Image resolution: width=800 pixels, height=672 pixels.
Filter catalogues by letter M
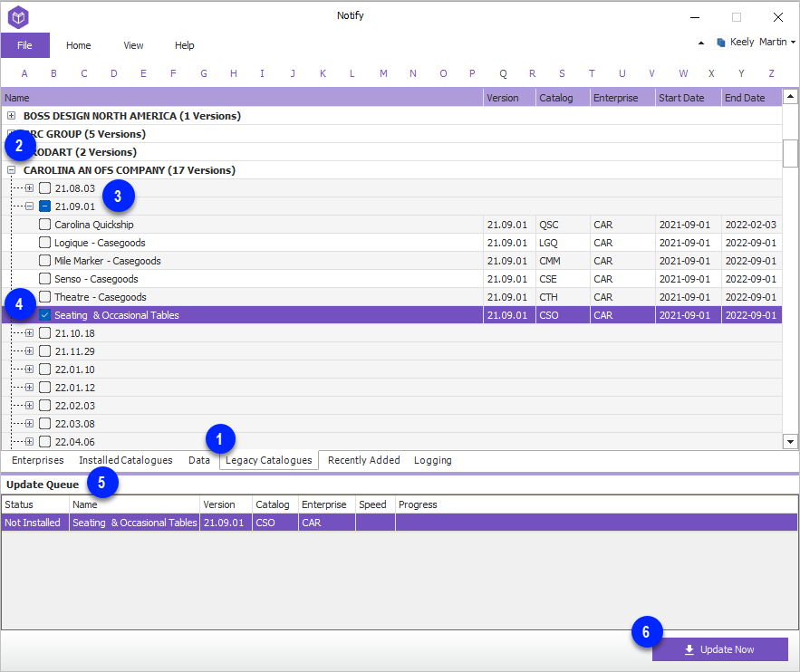click(x=383, y=73)
